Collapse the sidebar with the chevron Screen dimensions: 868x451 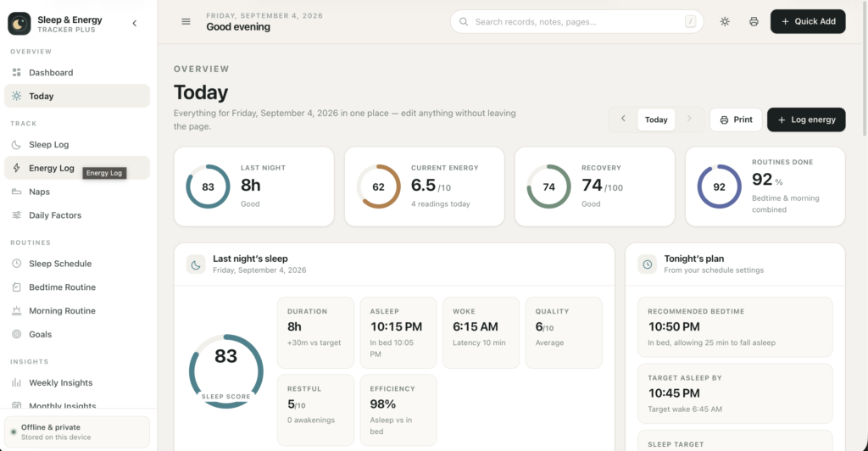point(135,23)
